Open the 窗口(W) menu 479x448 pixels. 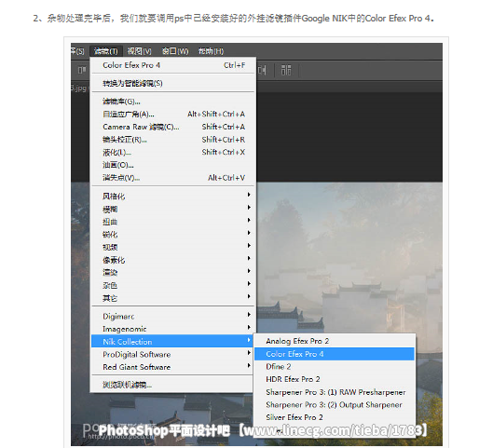point(175,51)
